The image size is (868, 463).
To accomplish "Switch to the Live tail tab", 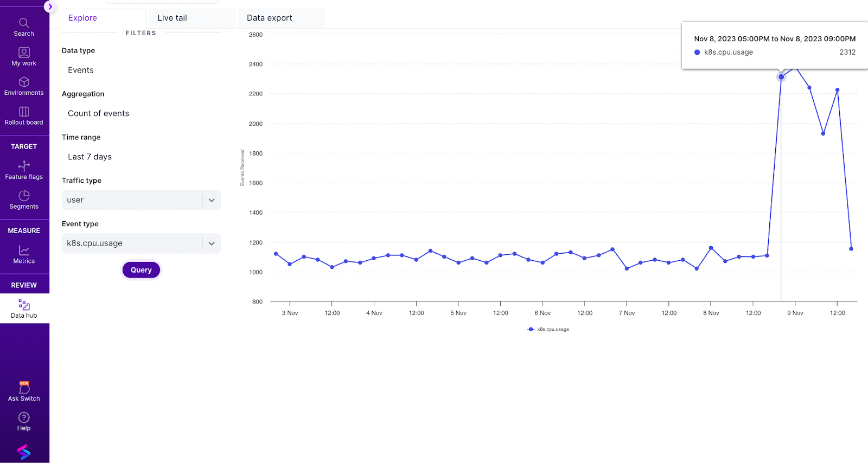I will pos(173,18).
